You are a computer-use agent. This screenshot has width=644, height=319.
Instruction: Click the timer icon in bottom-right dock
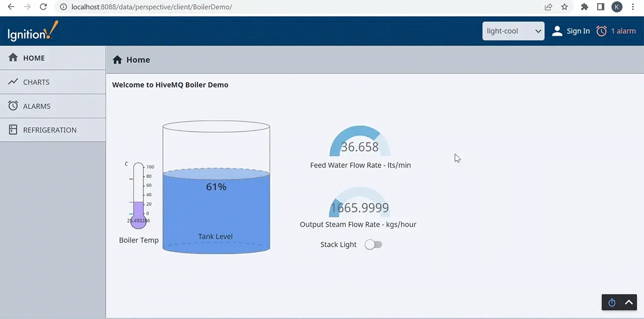pyautogui.click(x=612, y=302)
